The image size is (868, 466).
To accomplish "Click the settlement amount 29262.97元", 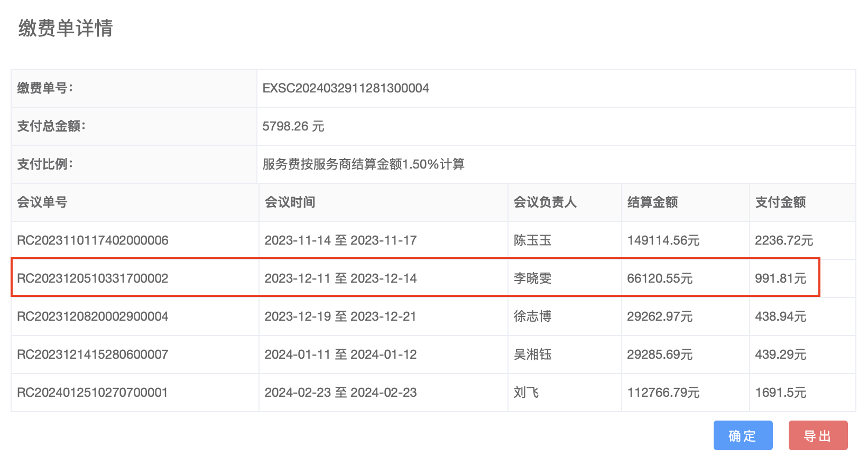I will (660, 316).
